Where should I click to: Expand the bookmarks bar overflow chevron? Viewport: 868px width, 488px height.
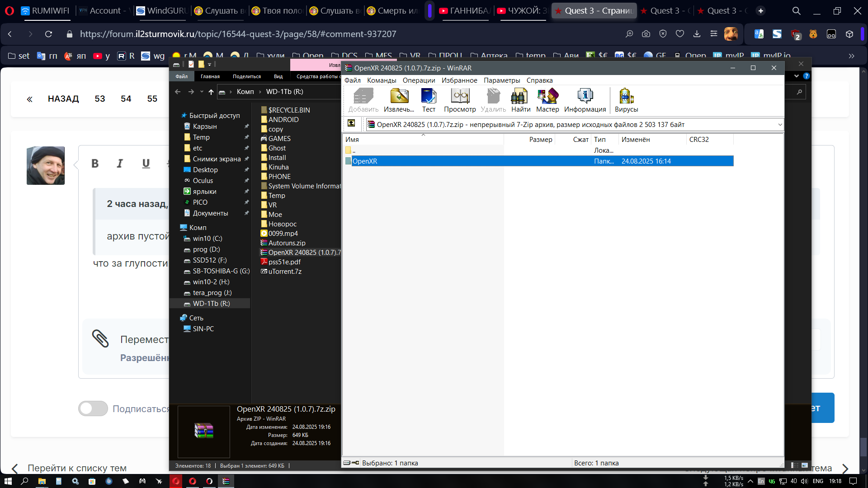coord(851,56)
